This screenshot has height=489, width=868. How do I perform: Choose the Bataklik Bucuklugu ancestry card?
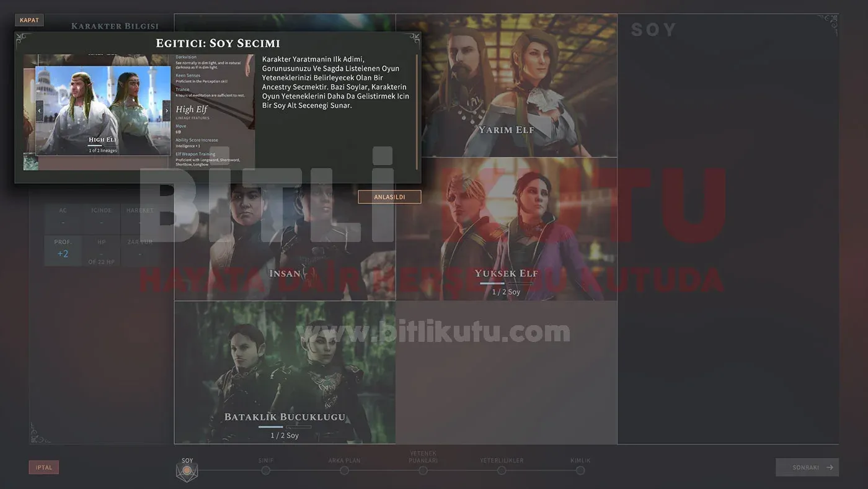pyautogui.click(x=285, y=372)
